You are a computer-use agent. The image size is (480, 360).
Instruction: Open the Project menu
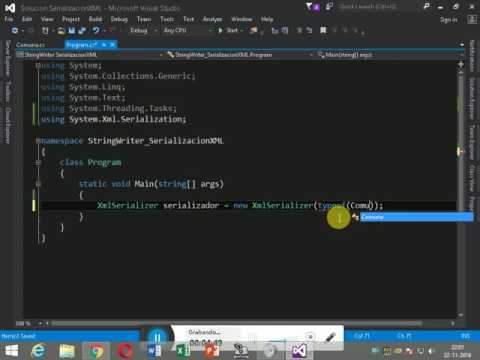(x=71, y=19)
